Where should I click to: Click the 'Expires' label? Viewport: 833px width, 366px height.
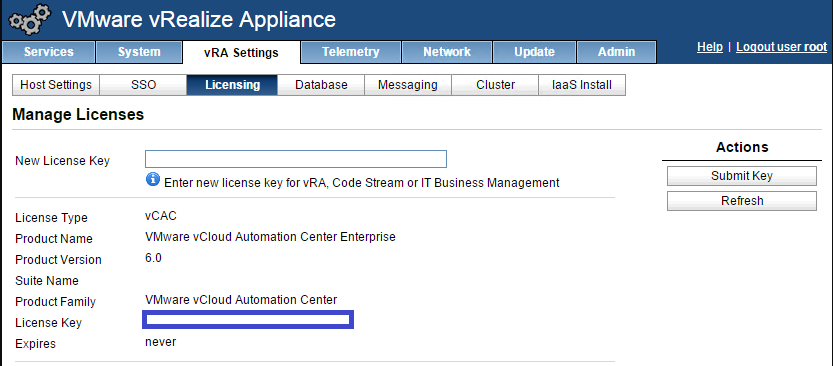point(36,344)
